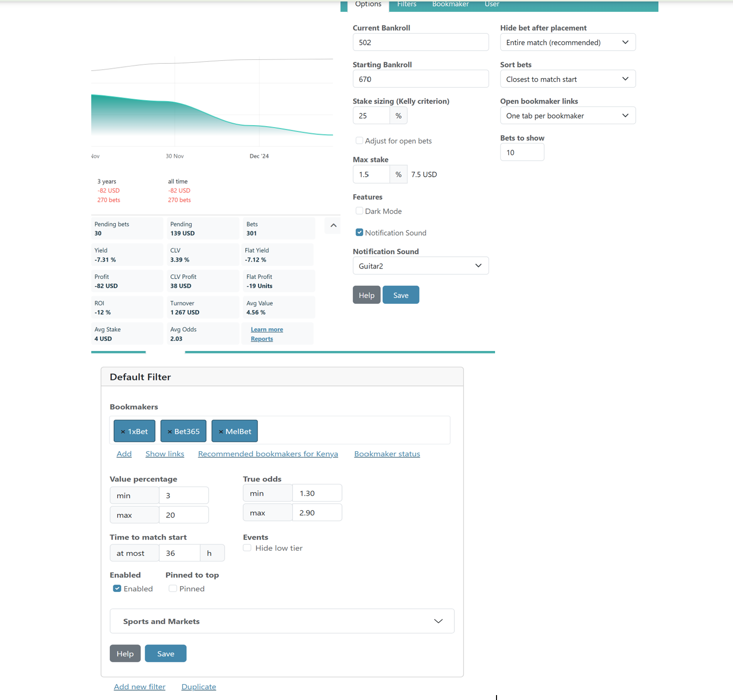The image size is (733, 700).
Task: Remove the 1xBet bookmaker tag
Action: point(123,431)
